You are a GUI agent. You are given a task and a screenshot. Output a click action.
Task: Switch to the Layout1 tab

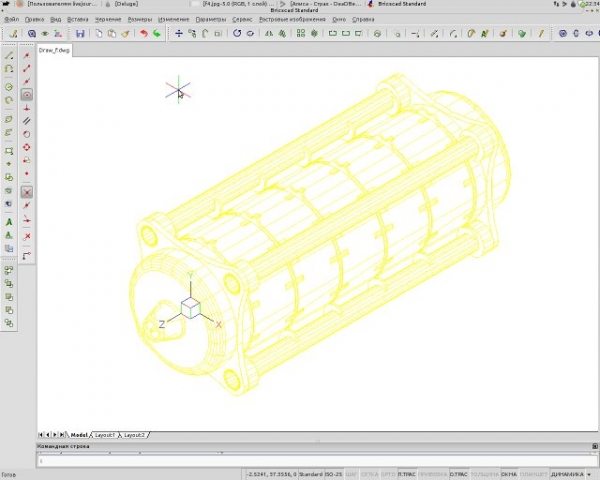pos(105,435)
